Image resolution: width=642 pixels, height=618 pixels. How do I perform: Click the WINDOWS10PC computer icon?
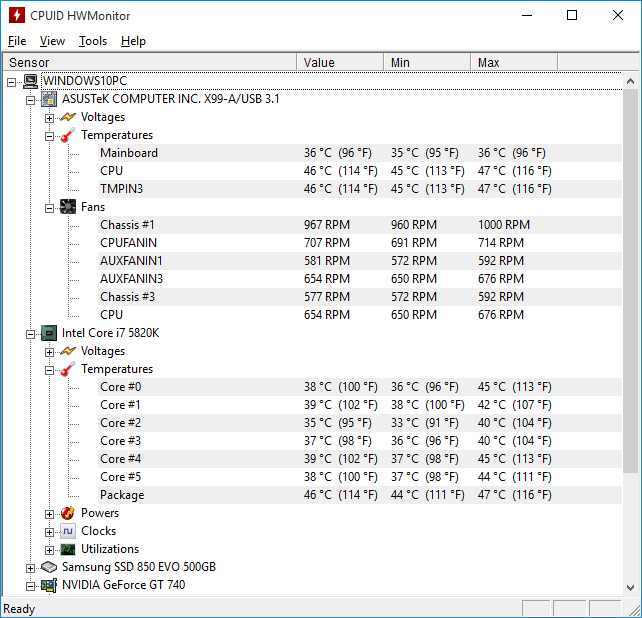click(x=30, y=81)
